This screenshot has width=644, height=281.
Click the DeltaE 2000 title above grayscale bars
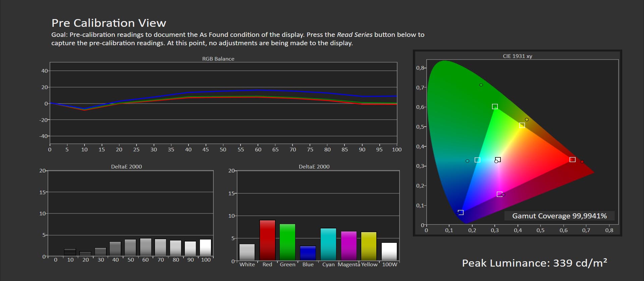pos(126,166)
